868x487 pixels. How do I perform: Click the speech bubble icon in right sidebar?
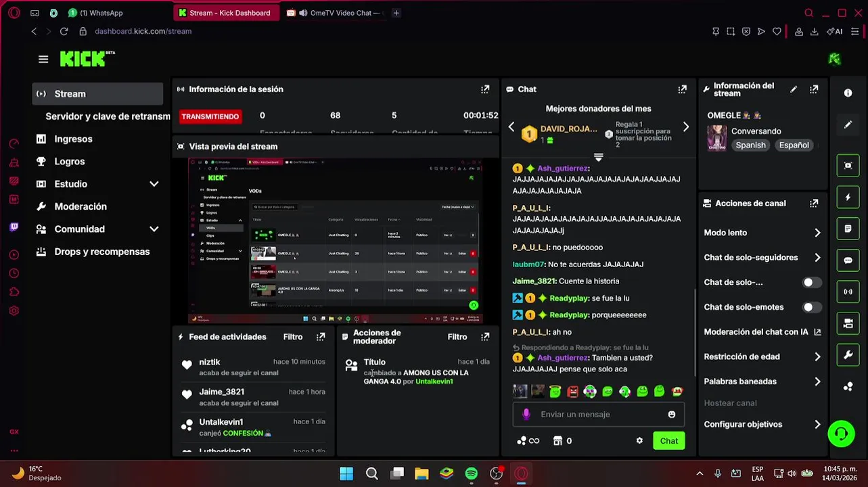pyautogui.click(x=848, y=260)
